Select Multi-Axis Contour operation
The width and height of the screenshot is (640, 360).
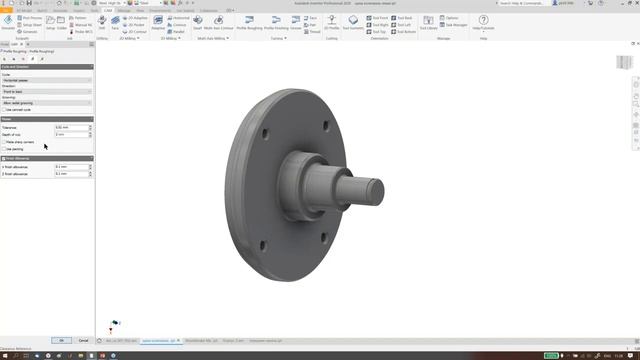pyautogui.click(x=218, y=22)
